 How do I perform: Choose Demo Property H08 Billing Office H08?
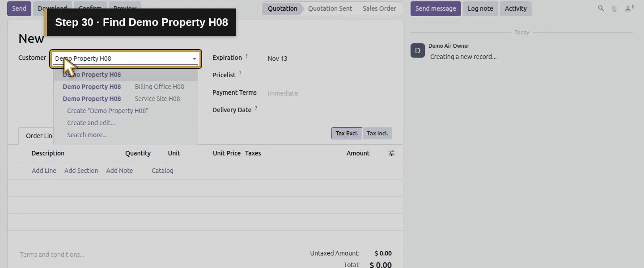click(x=125, y=87)
